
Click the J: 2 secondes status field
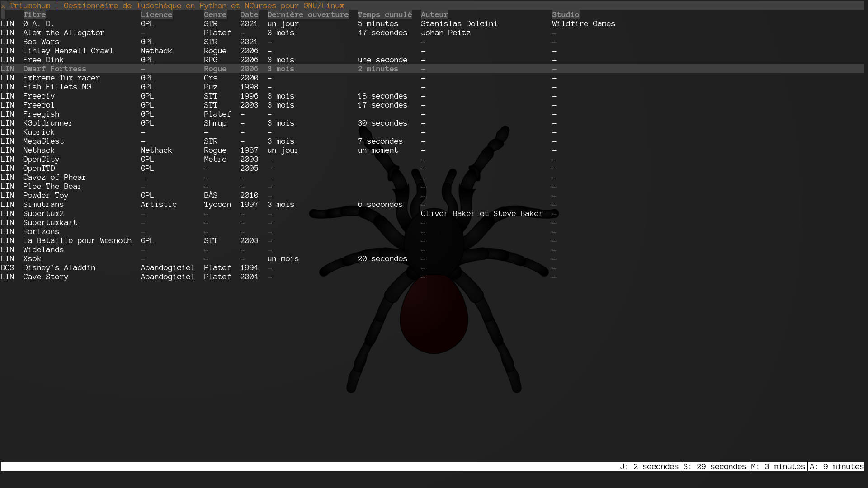[x=649, y=467]
